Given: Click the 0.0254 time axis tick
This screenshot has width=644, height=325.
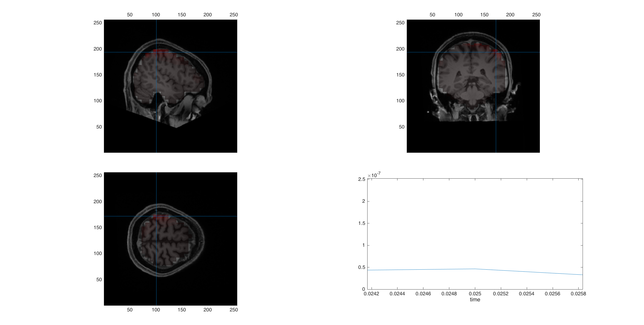Looking at the screenshot, I should tap(527, 294).
